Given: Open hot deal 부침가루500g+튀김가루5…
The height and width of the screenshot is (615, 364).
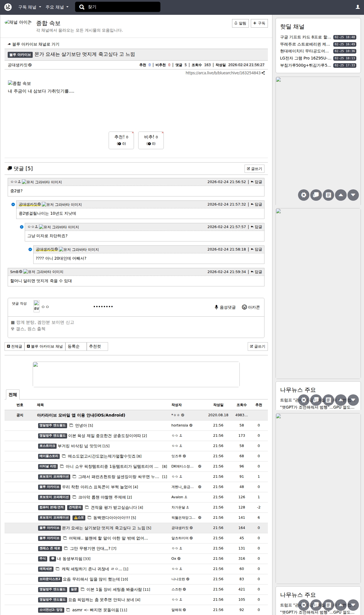Looking at the screenshot, I should [x=305, y=65].
